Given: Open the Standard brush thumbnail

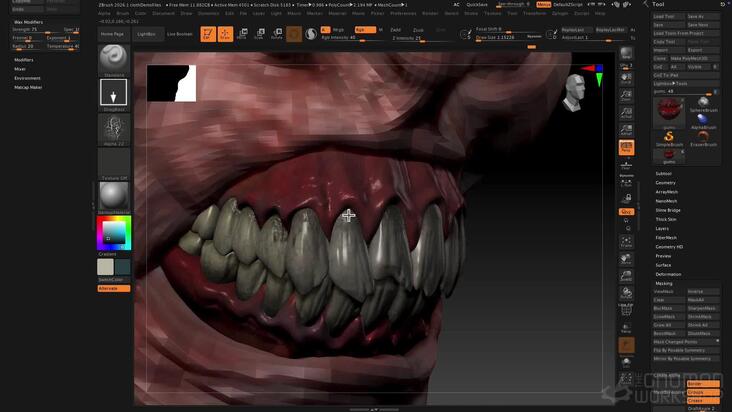Looking at the screenshot, I should [113, 58].
